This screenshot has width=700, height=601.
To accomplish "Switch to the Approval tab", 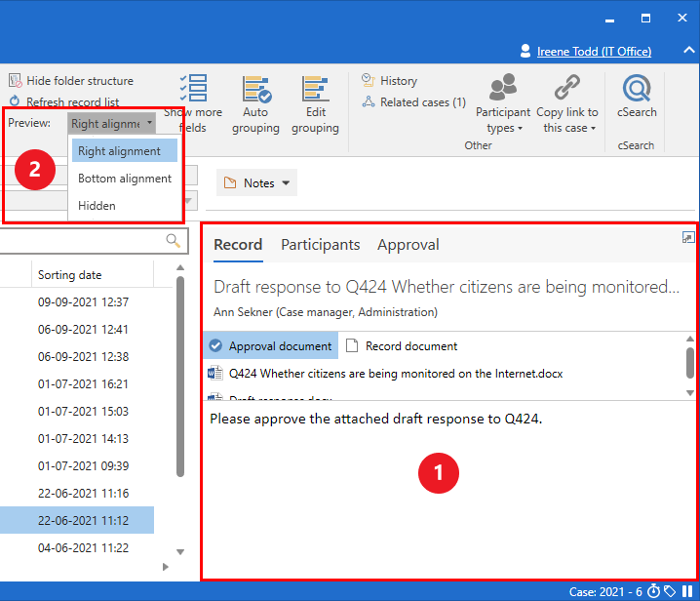I will [x=408, y=245].
